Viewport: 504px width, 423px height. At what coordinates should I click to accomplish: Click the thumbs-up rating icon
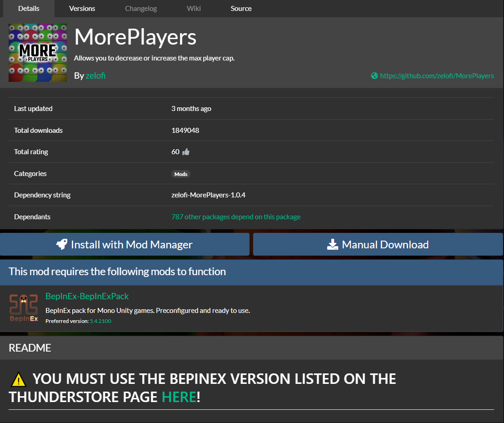click(x=186, y=152)
